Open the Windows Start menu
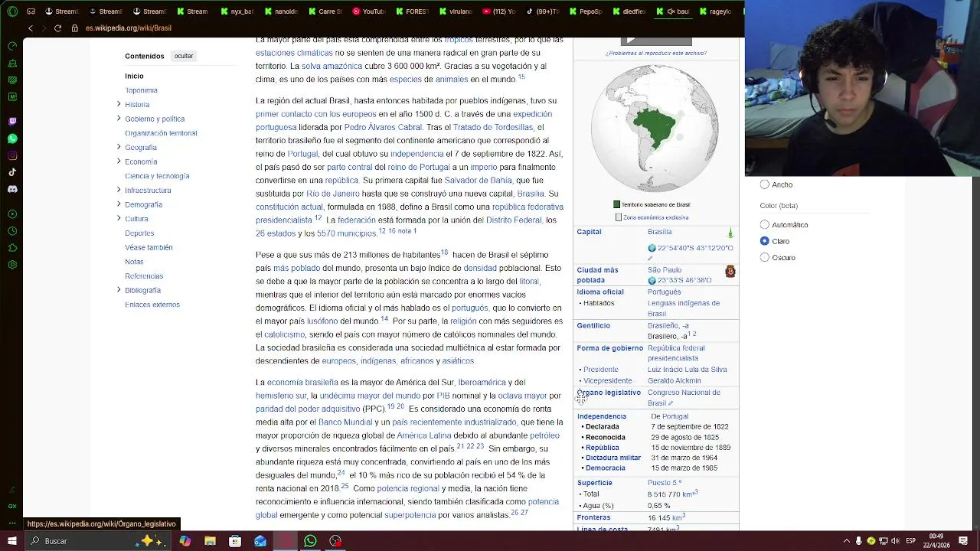 pos(11,541)
